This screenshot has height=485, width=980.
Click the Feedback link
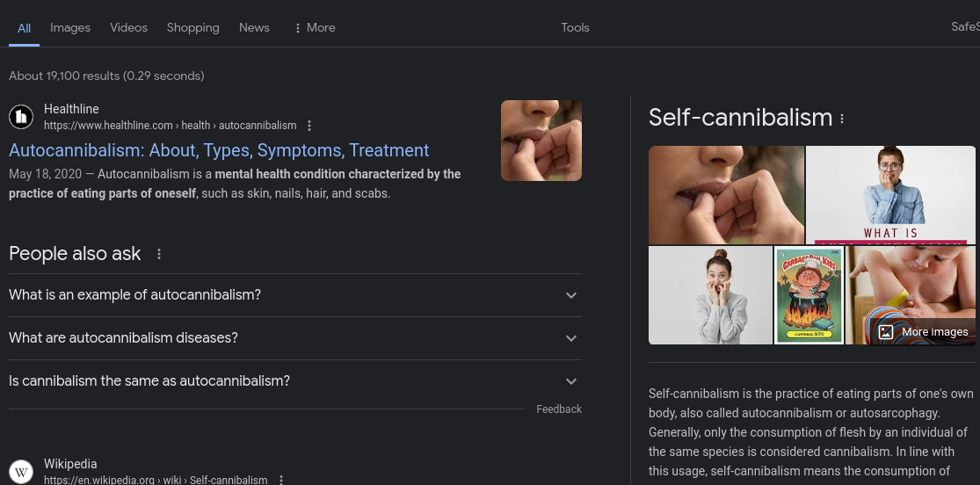pos(559,409)
